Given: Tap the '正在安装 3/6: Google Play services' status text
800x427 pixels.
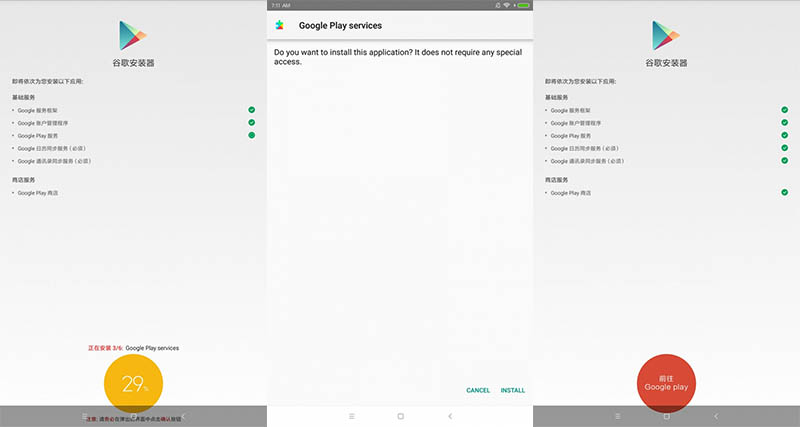Looking at the screenshot, I should [x=133, y=348].
